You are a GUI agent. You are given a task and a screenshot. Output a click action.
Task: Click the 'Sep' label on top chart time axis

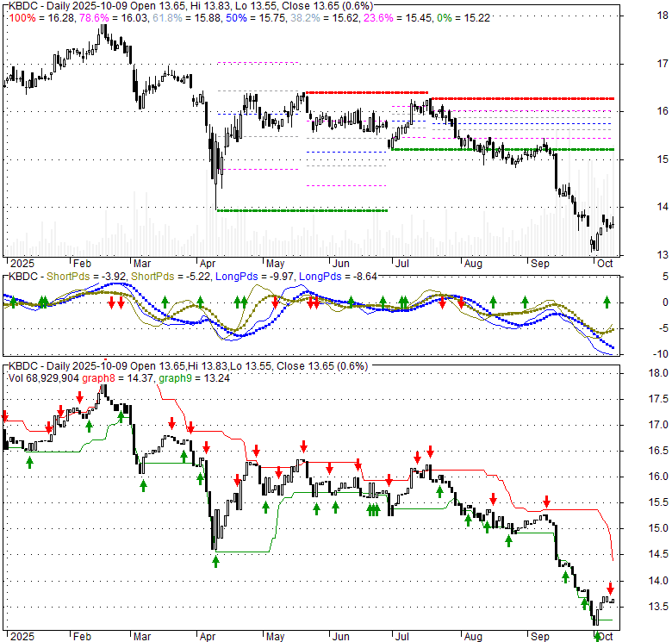[x=539, y=264]
